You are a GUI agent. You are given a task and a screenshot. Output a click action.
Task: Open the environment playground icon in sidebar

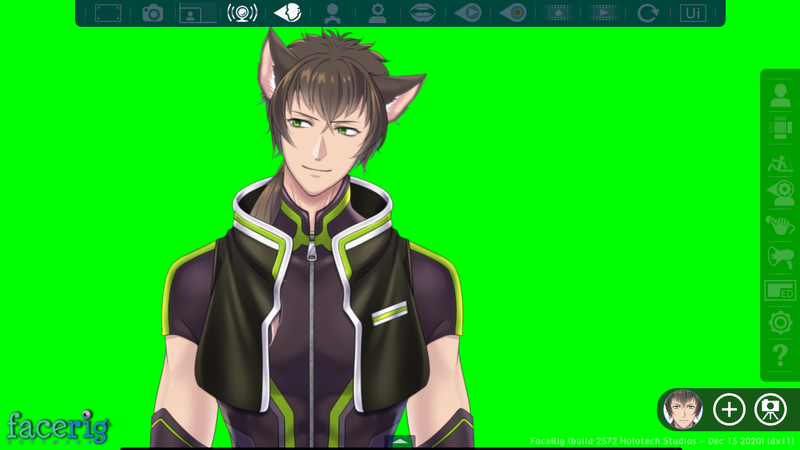click(x=780, y=161)
